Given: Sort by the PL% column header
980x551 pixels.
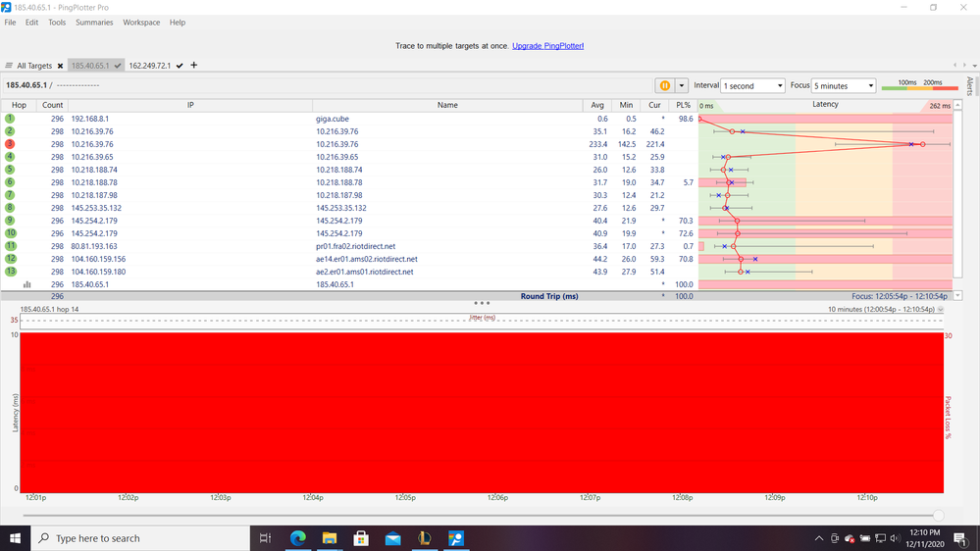Looking at the screenshot, I should tap(683, 105).
